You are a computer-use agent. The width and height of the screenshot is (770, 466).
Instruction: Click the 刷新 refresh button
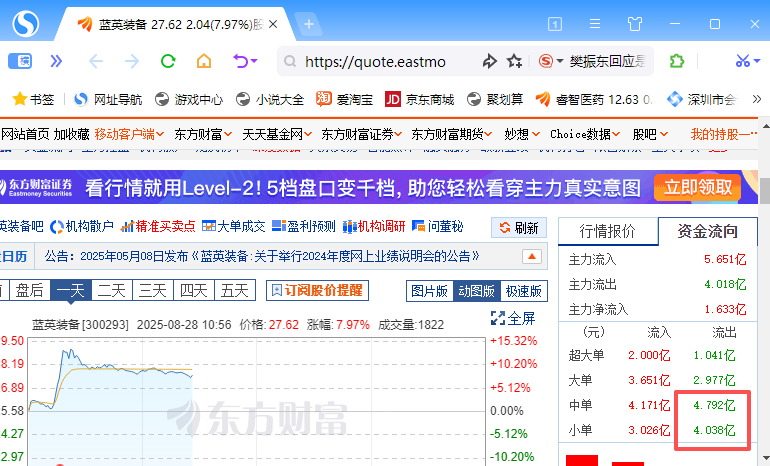[x=519, y=228]
